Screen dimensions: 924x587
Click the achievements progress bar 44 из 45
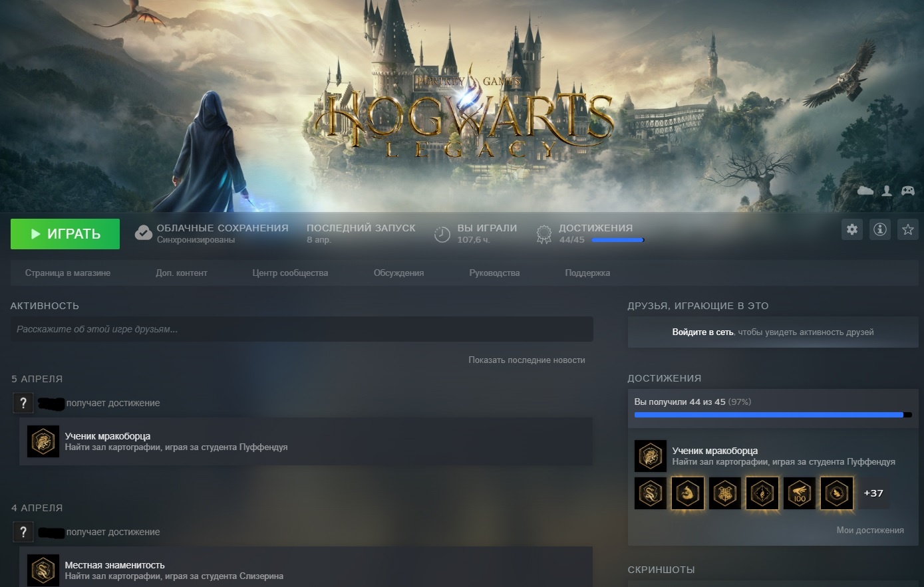[772, 415]
